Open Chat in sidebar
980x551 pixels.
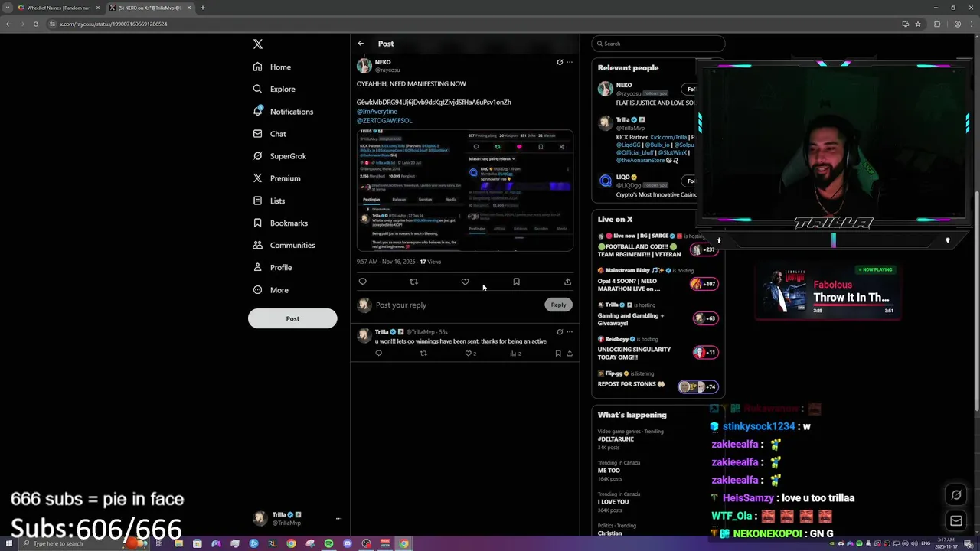click(269, 134)
